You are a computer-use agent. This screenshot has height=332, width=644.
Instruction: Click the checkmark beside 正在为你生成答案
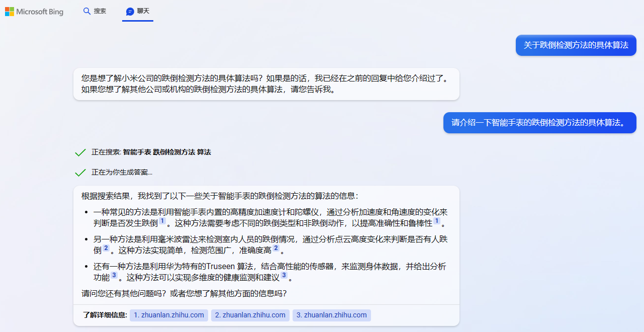pyautogui.click(x=80, y=172)
